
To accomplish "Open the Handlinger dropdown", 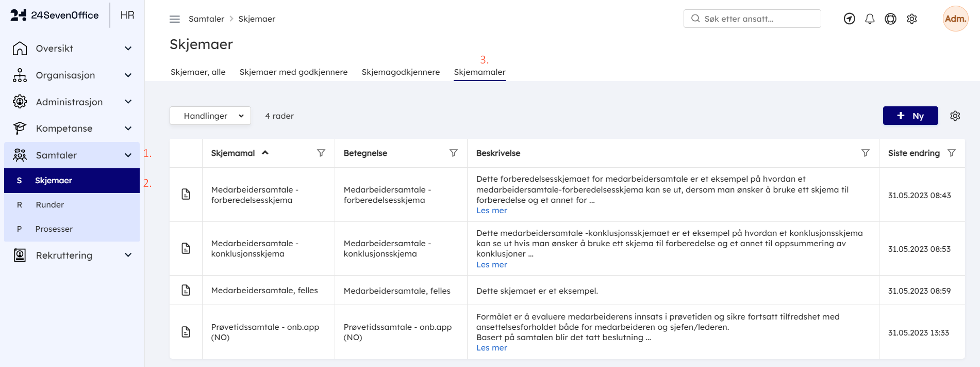I will click(210, 116).
